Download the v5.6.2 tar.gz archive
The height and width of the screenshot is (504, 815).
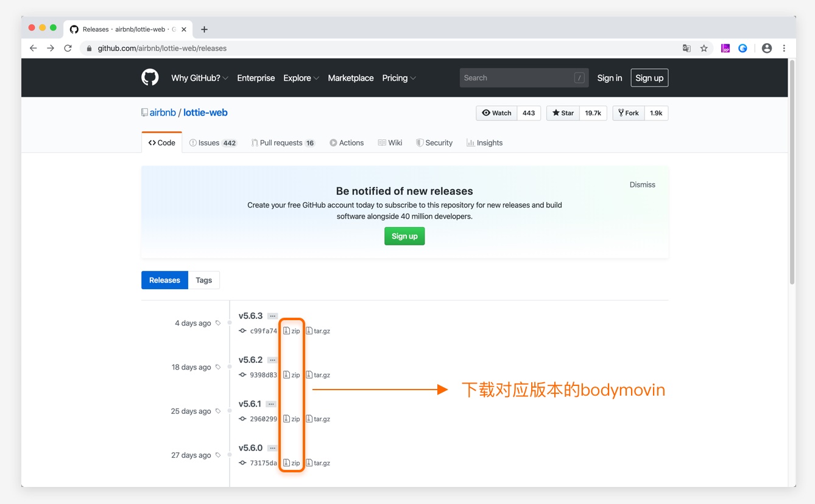318,375
